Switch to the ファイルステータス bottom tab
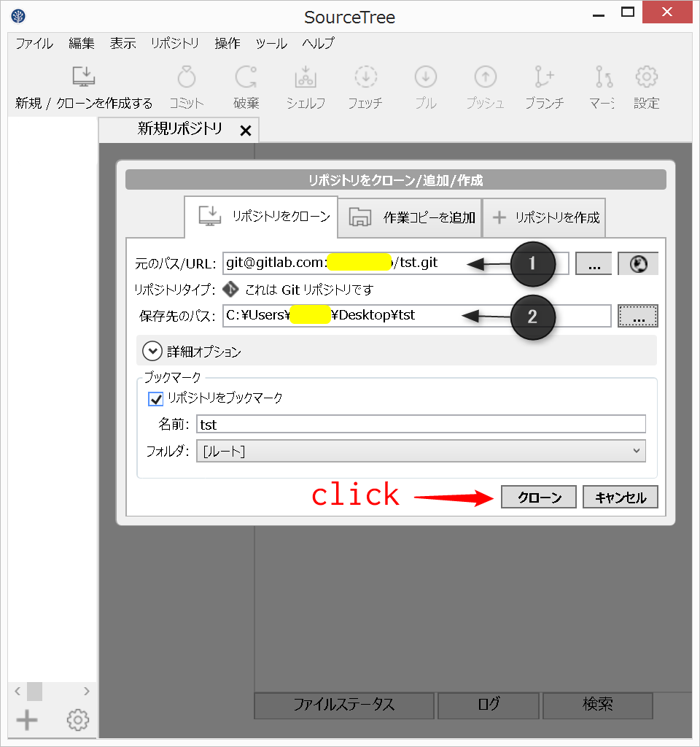The height and width of the screenshot is (747, 700). click(344, 705)
